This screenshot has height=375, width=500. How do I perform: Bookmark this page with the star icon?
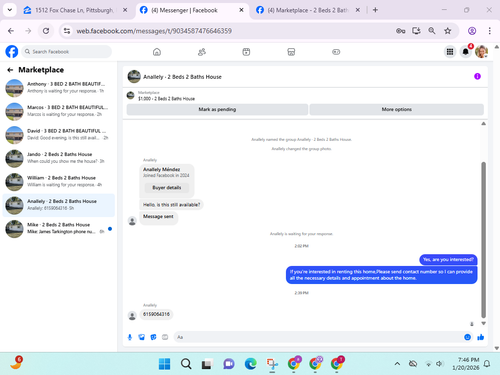point(448,31)
